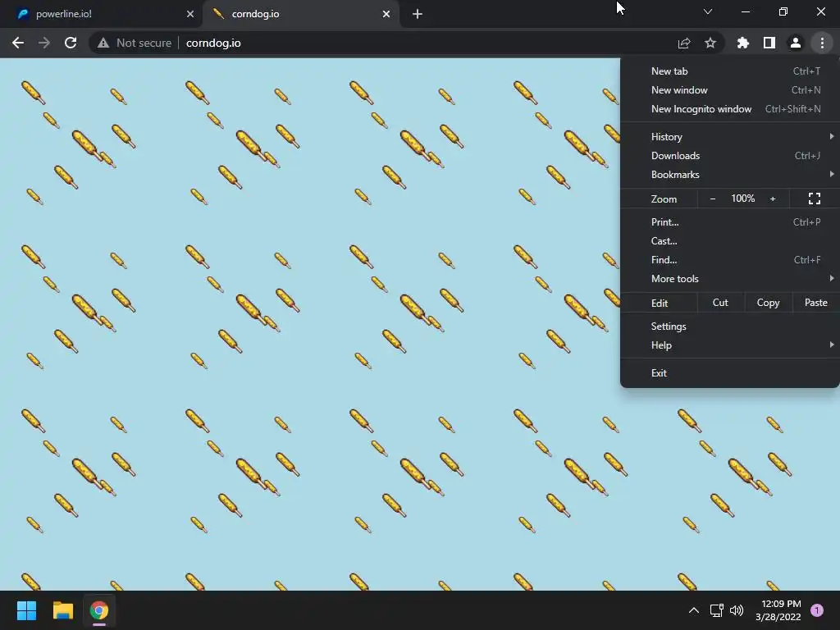Open network status in system tray
The width and height of the screenshot is (840, 630).
pos(716,610)
